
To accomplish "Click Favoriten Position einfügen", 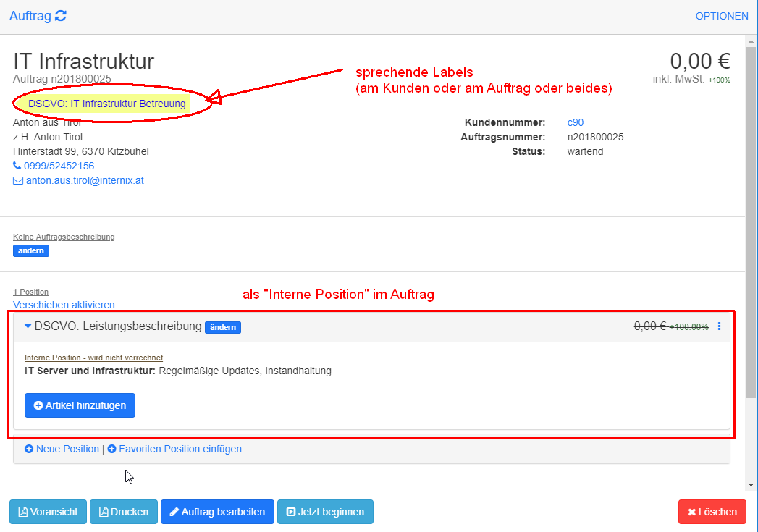I will click(x=174, y=449).
